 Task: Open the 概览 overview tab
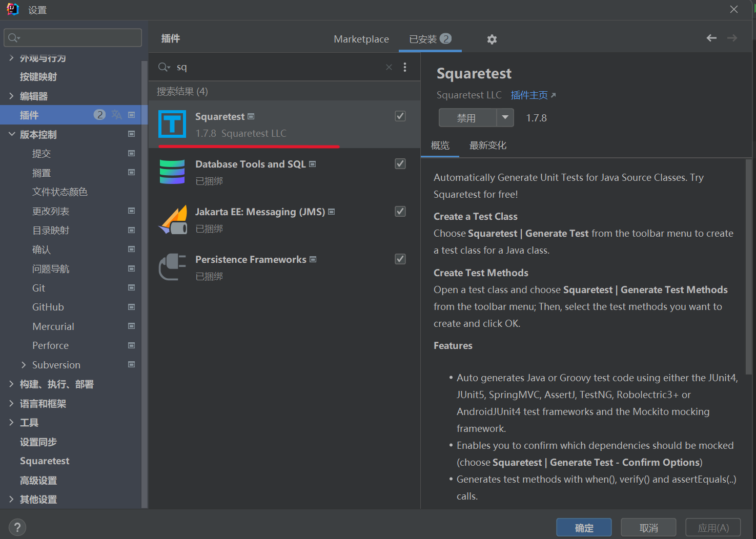(440, 146)
